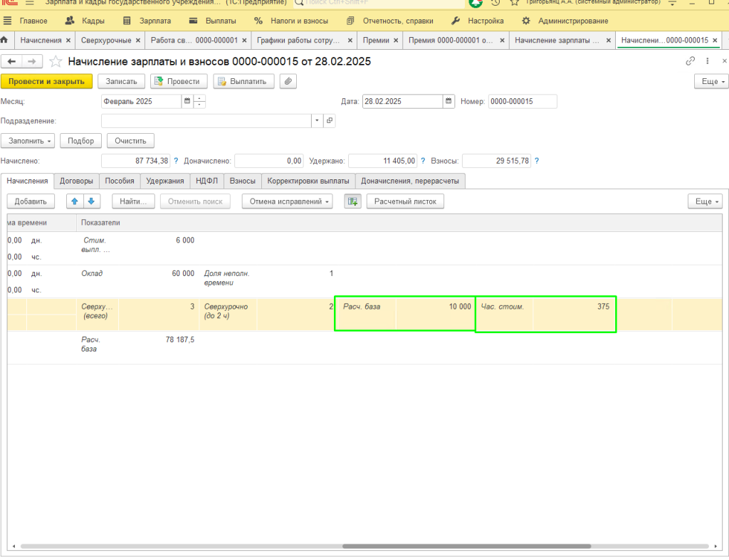Click the Провести button
The width and height of the screenshot is (729, 560).
[x=179, y=81]
